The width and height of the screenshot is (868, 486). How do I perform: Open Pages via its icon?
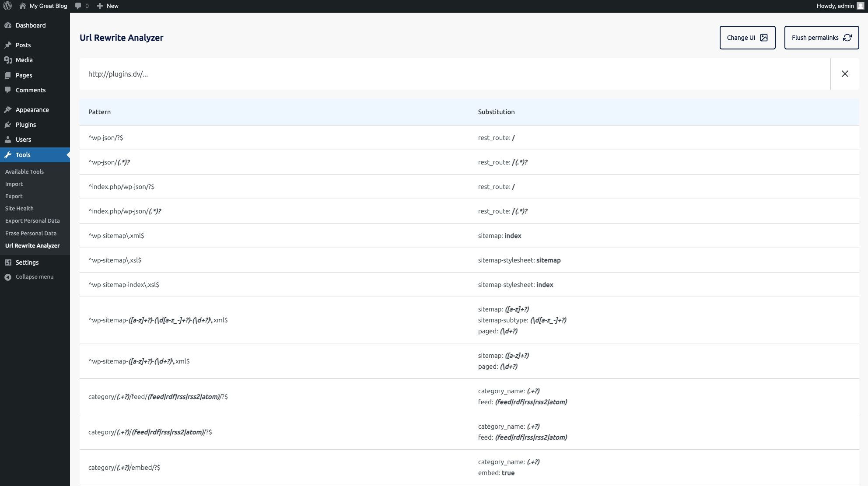(x=8, y=75)
